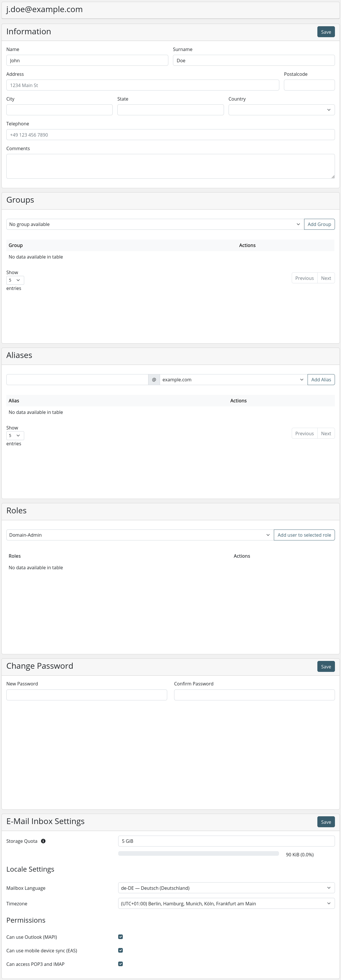341x980 pixels.
Task: Click 'Add user to selected role'
Action: 304,535
